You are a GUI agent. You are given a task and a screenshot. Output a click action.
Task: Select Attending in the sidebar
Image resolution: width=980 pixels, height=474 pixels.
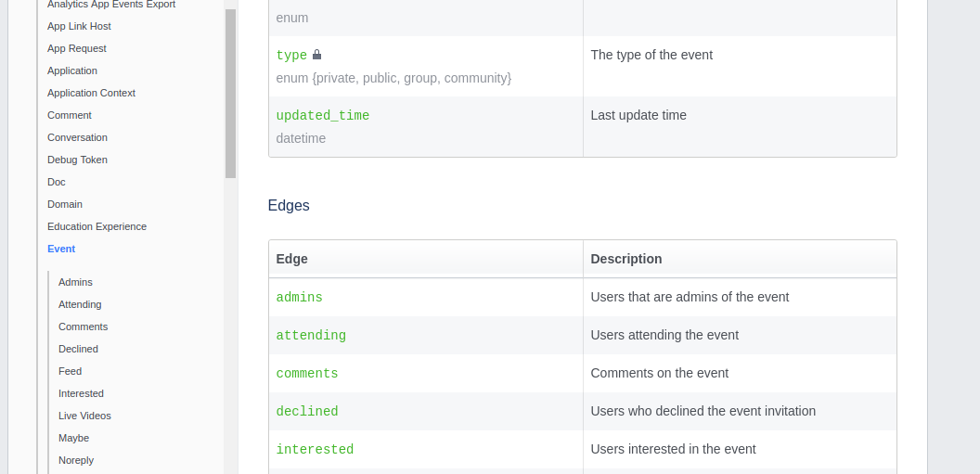pos(80,304)
